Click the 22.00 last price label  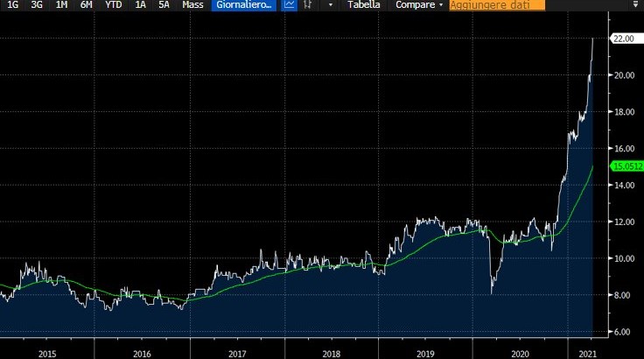pyautogui.click(x=626, y=39)
